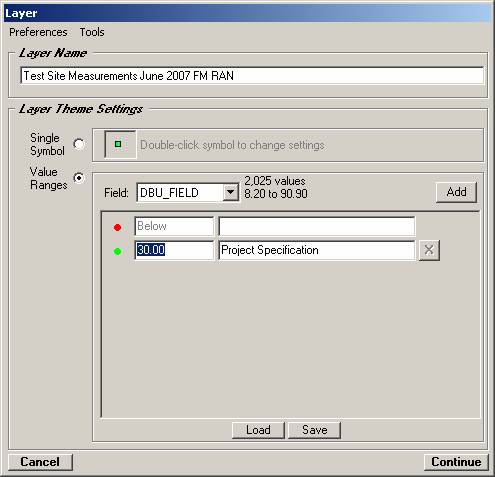Open the DBU_FIELD dropdown arrow
This screenshot has width=495, height=477.
pyautogui.click(x=231, y=192)
